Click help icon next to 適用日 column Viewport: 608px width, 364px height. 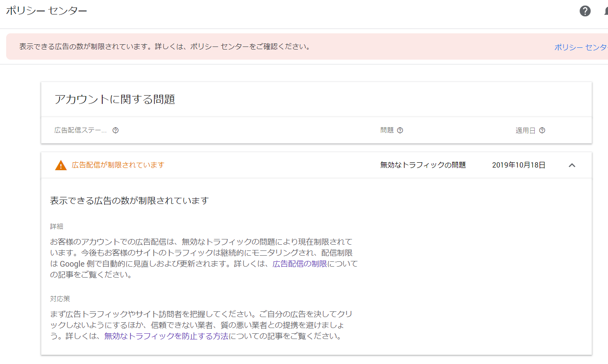click(542, 130)
